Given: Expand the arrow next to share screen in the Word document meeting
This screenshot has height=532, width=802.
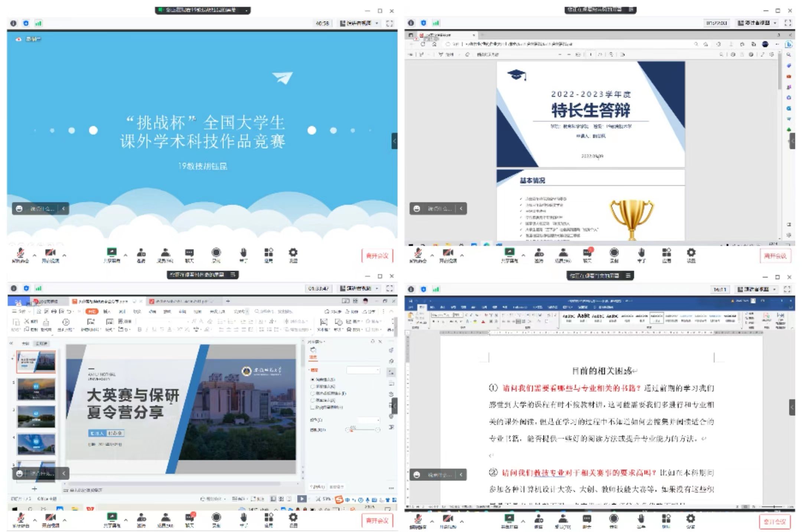Looking at the screenshot, I should (x=523, y=521).
